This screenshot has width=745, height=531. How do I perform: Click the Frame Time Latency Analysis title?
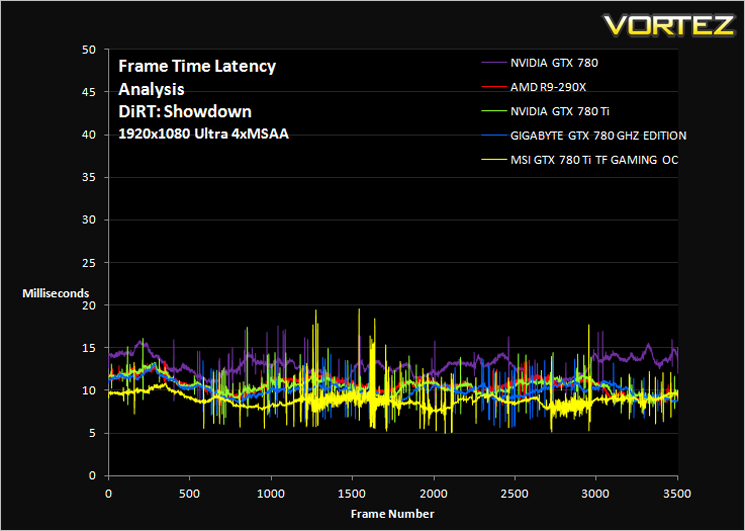pyautogui.click(x=197, y=77)
